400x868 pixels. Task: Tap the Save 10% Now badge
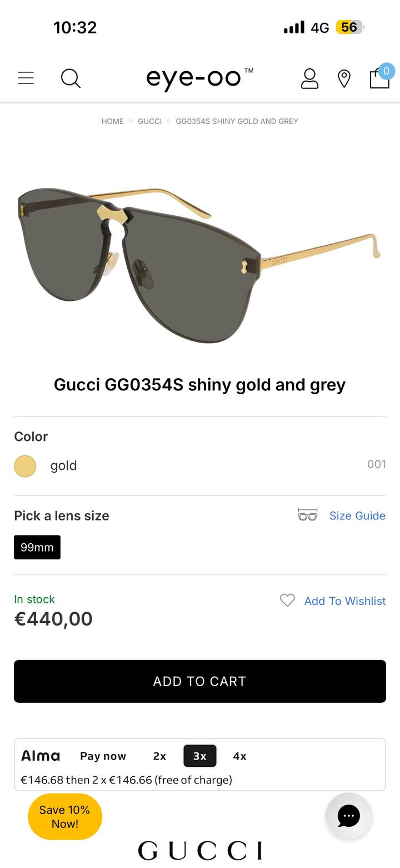(x=65, y=816)
